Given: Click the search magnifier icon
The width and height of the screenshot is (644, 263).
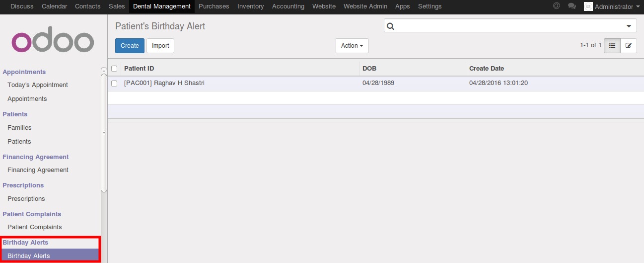Looking at the screenshot, I should pyautogui.click(x=390, y=26).
